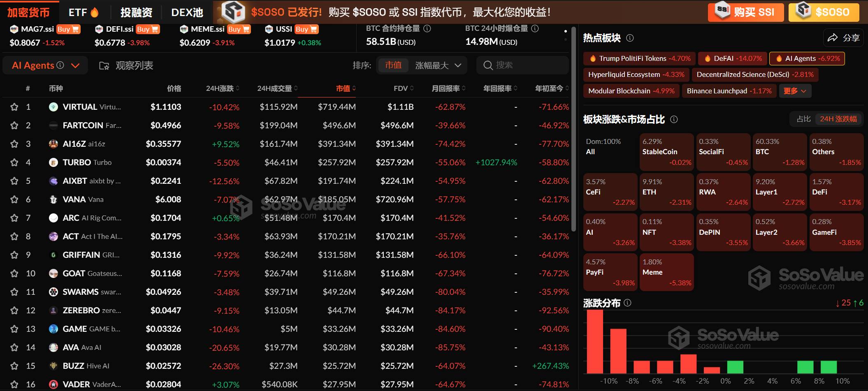Click the coin table vertical scrollbar
868x391 pixels.
click(x=574, y=130)
